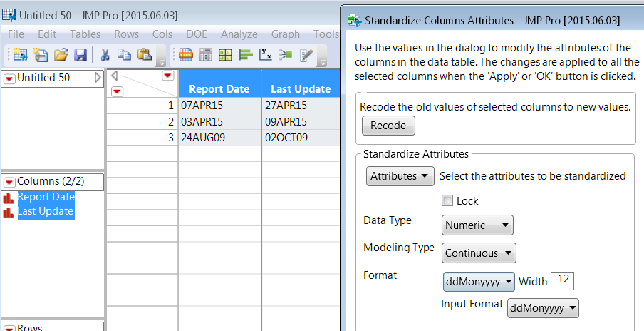Click the JMP data table window icon

click(x=9, y=16)
